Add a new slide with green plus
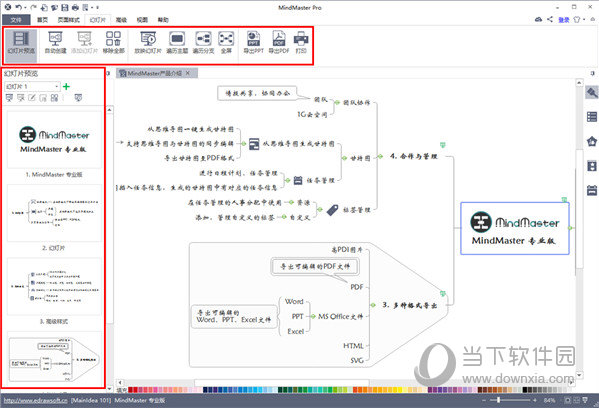 coord(66,86)
